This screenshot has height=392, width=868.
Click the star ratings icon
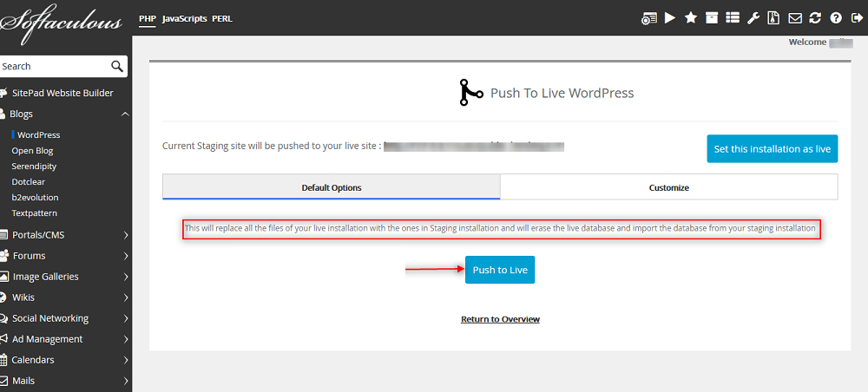[691, 17]
